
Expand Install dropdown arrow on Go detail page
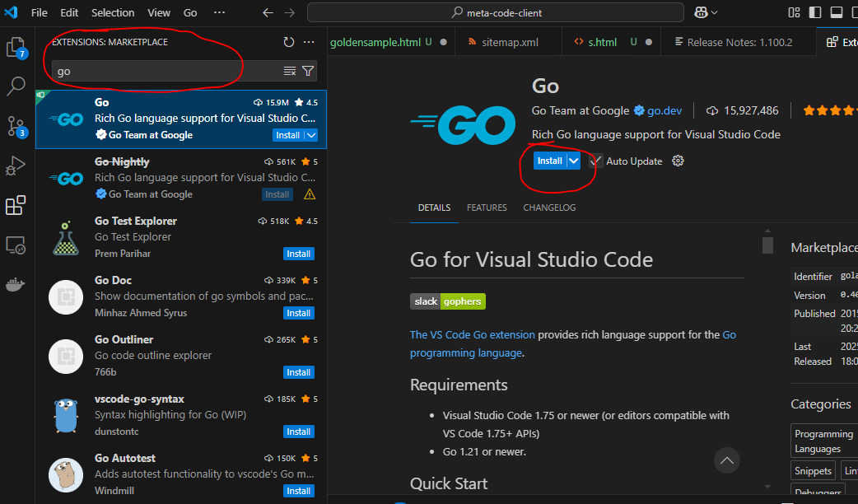tap(573, 161)
